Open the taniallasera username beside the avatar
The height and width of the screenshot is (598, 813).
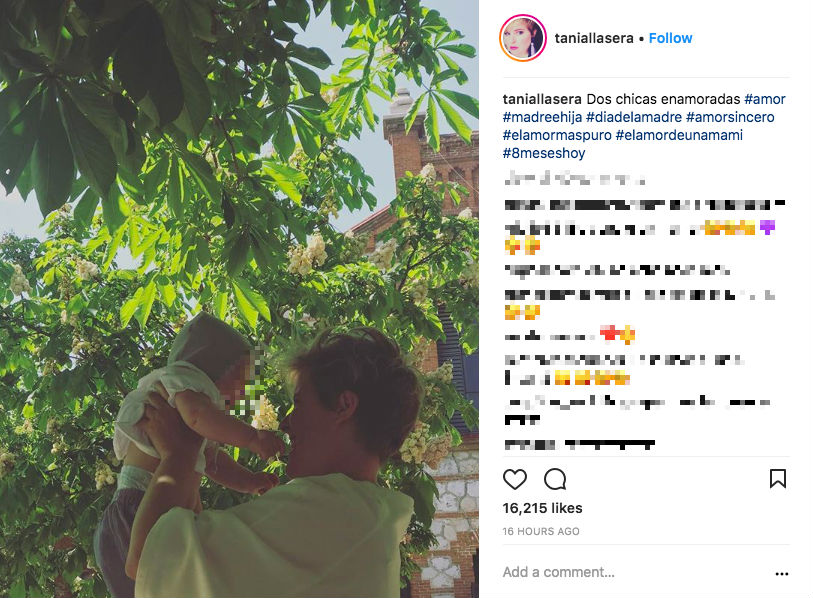594,38
